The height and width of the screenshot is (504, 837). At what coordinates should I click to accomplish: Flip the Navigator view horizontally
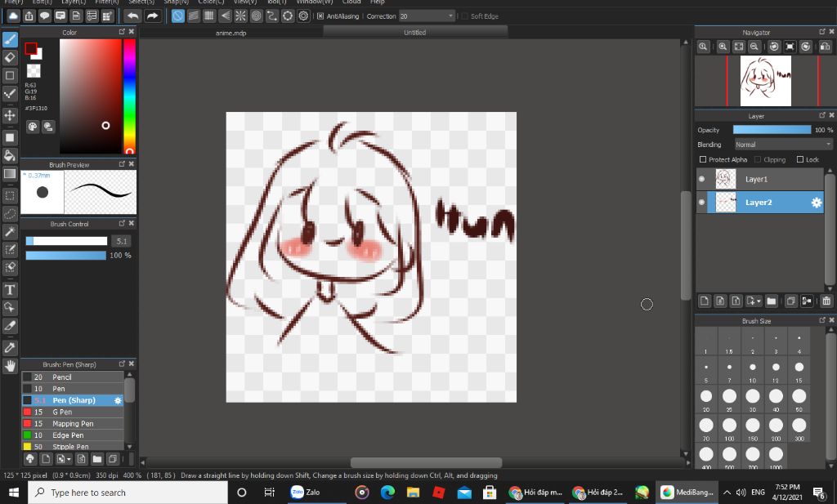pos(825,47)
